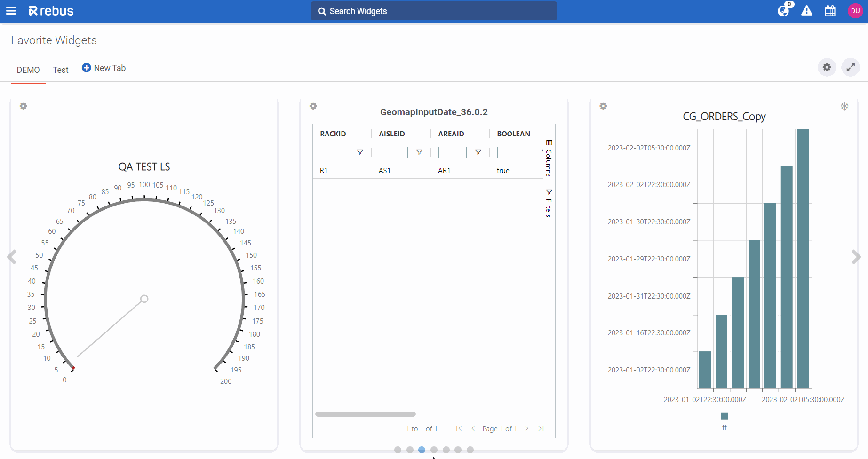This screenshot has height=459, width=868.
Task: Expand the Columns side panel
Action: (x=549, y=158)
